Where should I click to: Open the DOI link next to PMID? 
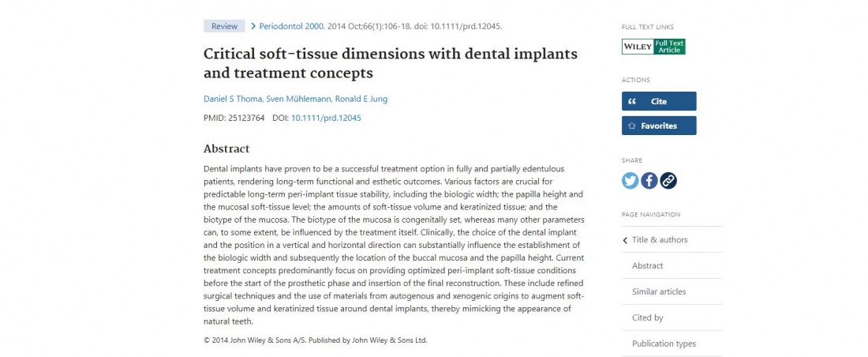[326, 118]
